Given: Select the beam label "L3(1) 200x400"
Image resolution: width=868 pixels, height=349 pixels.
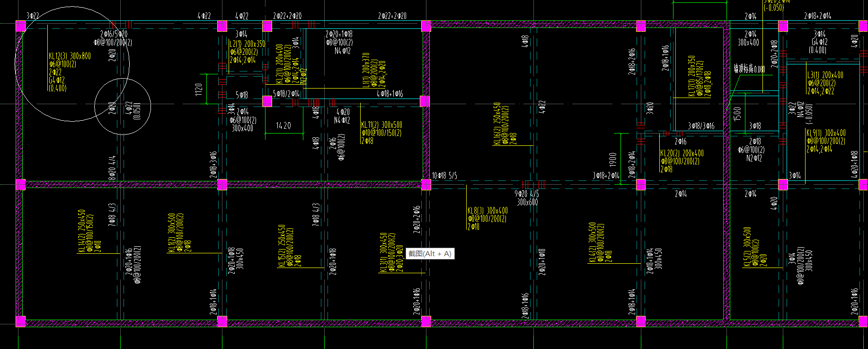Looking at the screenshot, I should [x=825, y=75].
